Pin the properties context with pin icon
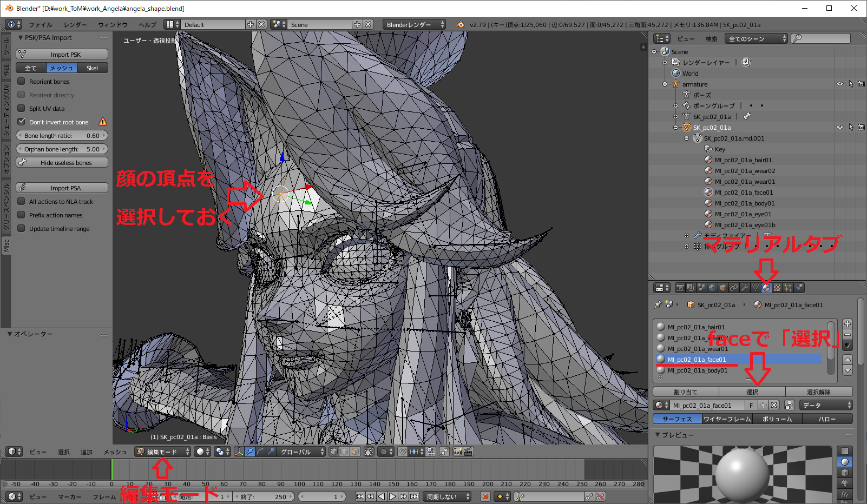The width and height of the screenshot is (867, 504). pos(658,304)
